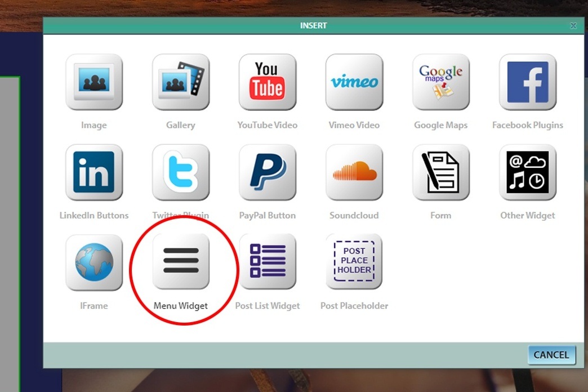Insert a Form widget
Image resolution: width=588 pixels, height=392 pixels.
pyautogui.click(x=440, y=172)
